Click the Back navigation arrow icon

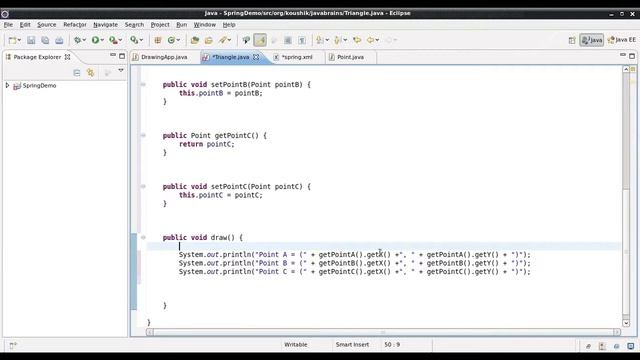coord(370,40)
